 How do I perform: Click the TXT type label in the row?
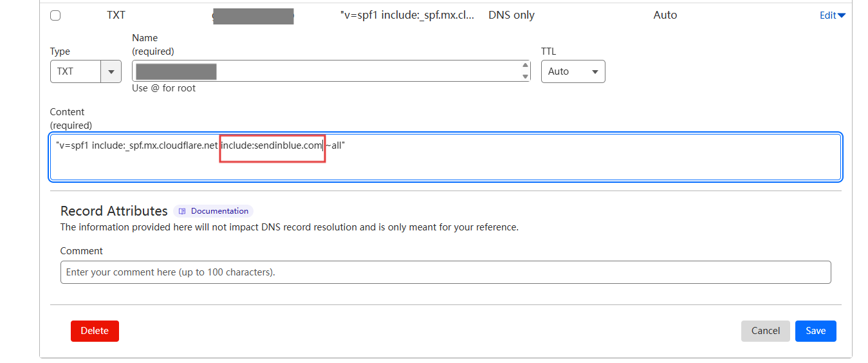pyautogui.click(x=116, y=15)
